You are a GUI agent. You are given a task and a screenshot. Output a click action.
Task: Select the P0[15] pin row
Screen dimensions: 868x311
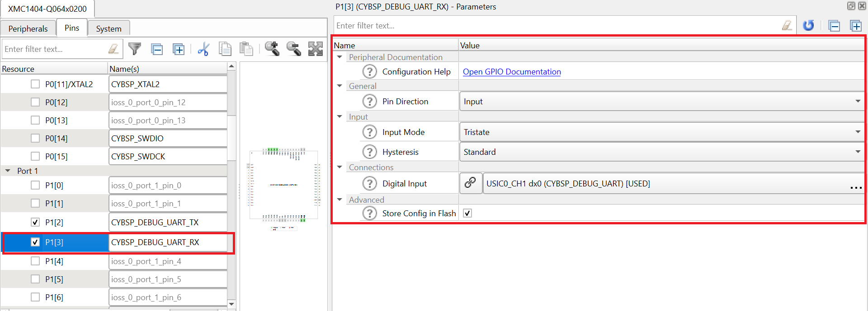click(x=114, y=156)
